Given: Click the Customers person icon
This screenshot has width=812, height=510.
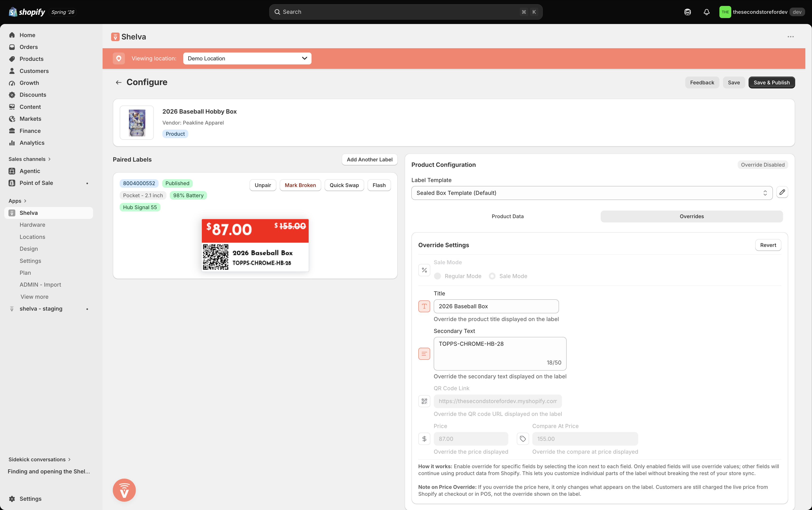Looking at the screenshot, I should tap(12, 71).
